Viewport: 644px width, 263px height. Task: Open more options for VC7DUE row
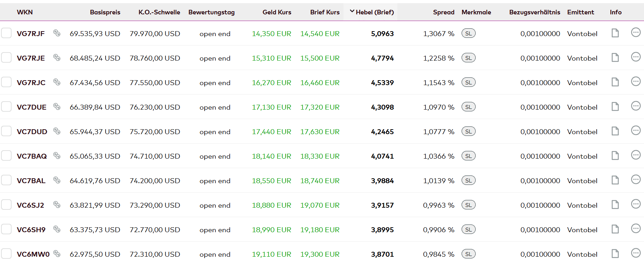coord(636,106)
